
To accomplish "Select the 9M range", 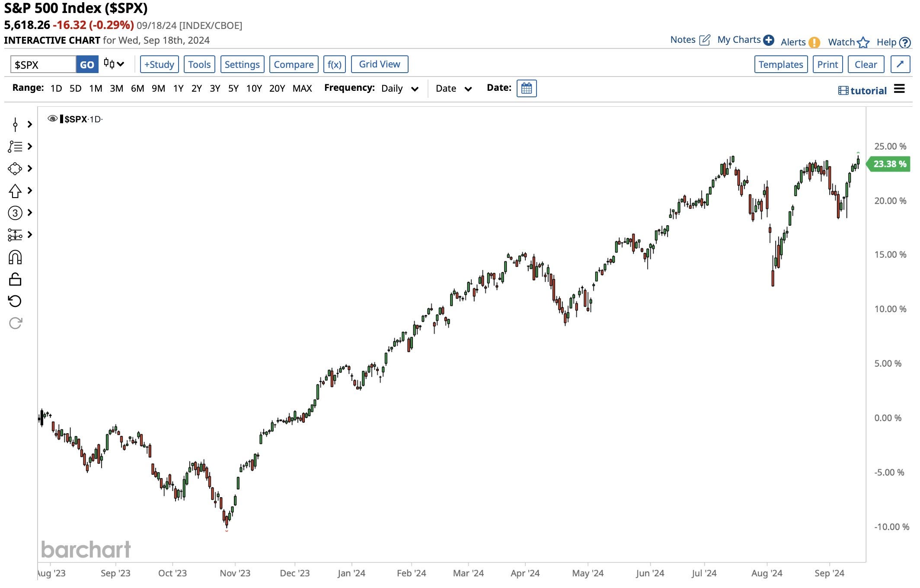I will point(158,88).
